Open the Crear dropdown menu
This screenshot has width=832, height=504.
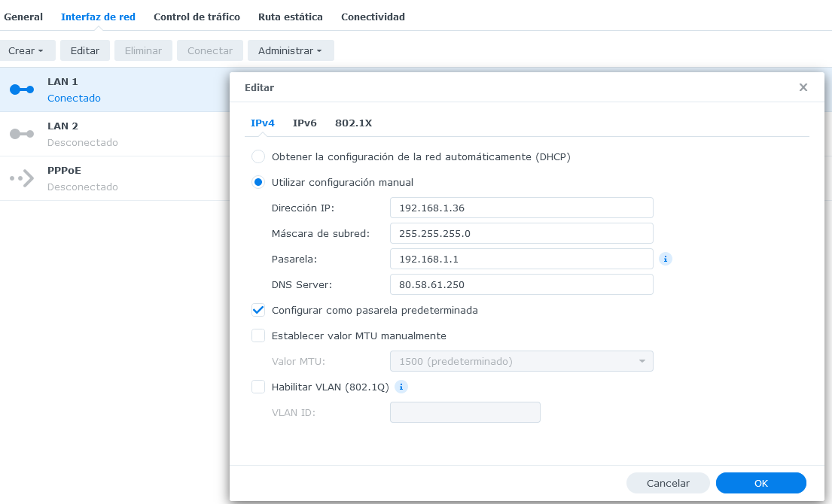pos(26,50)
